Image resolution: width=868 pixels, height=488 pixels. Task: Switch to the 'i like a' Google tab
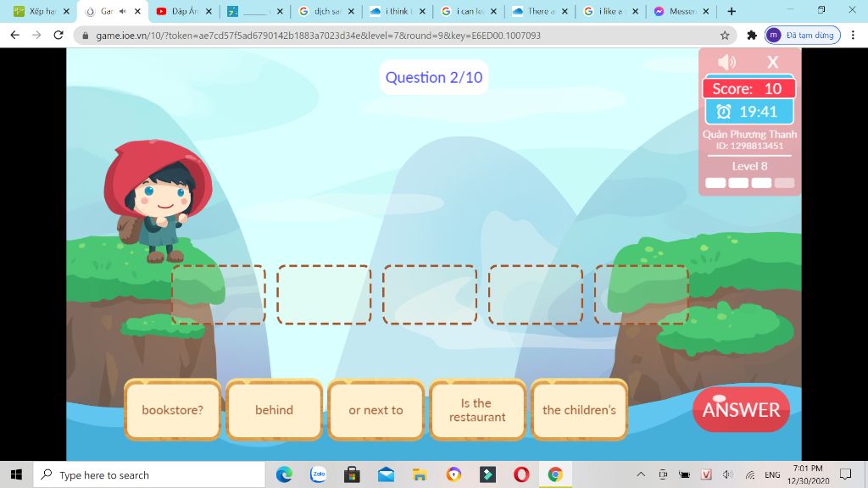pyautogui.click(x=610, y=11)
